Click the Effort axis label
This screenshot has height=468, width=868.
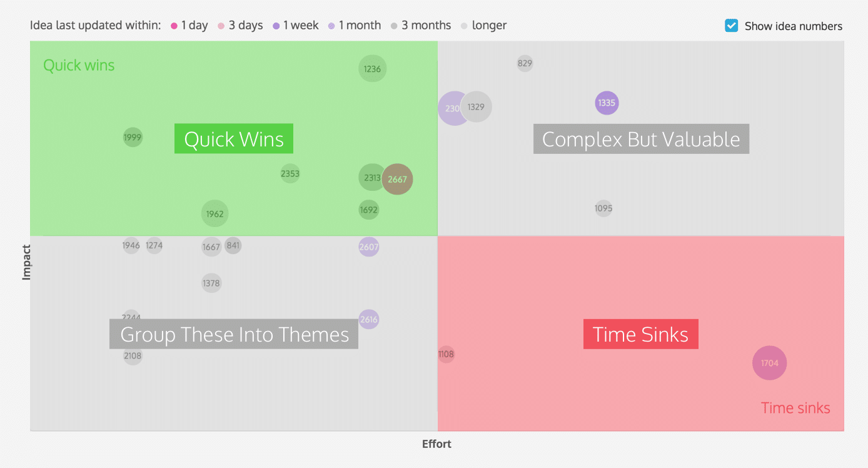tap(437, 444)
